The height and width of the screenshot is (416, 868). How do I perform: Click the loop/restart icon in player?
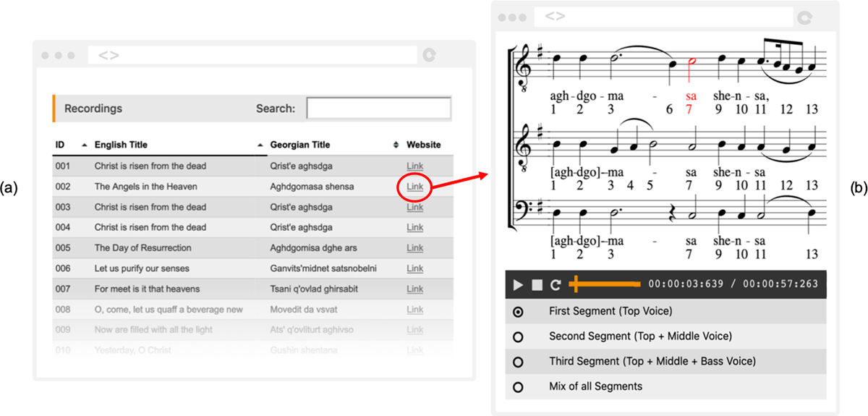(556, 284)
